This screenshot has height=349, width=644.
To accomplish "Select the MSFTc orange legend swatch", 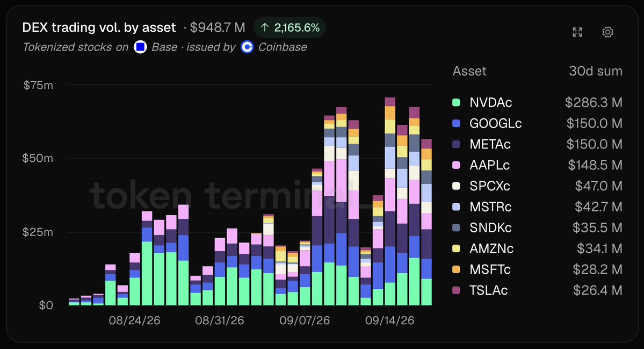I will click(456, 269).
